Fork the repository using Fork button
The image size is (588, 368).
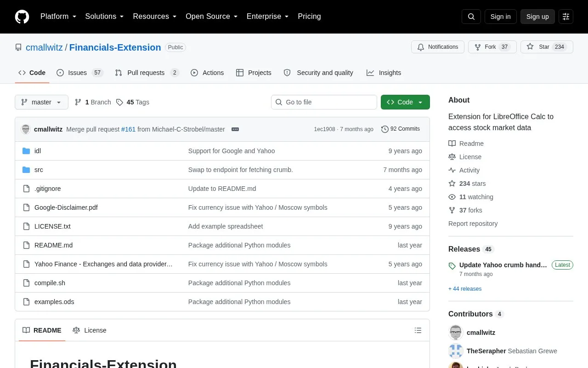point(492,47)
